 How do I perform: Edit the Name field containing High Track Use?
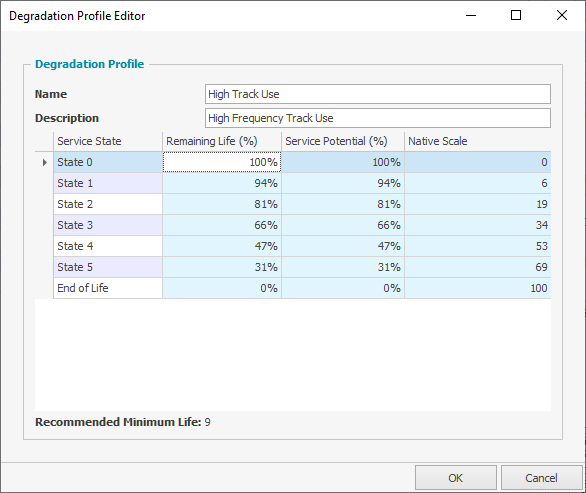(x=378, y=94)
